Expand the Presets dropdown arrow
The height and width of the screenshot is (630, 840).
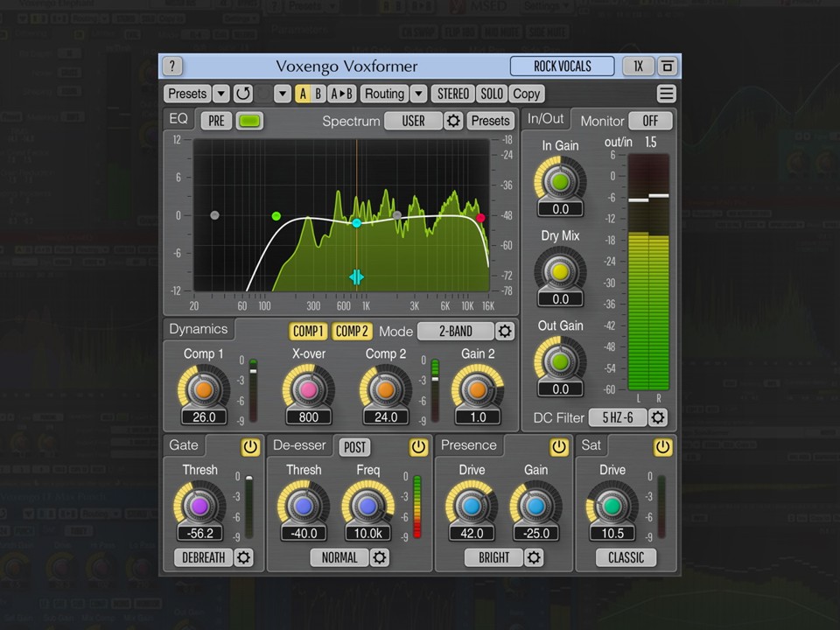coord(220,94)
